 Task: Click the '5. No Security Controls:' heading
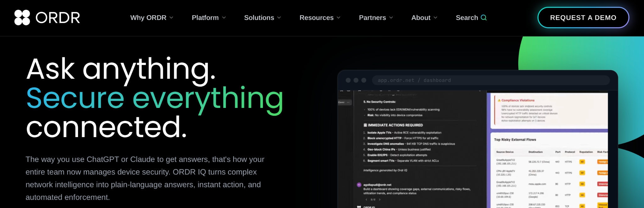[x=380, y=102]
